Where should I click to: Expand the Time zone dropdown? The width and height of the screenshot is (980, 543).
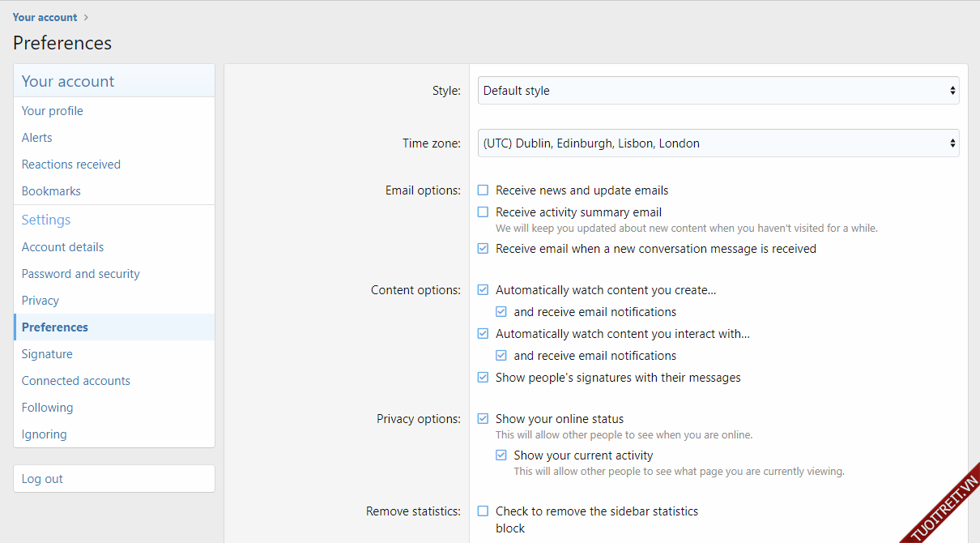coord(718,143)
